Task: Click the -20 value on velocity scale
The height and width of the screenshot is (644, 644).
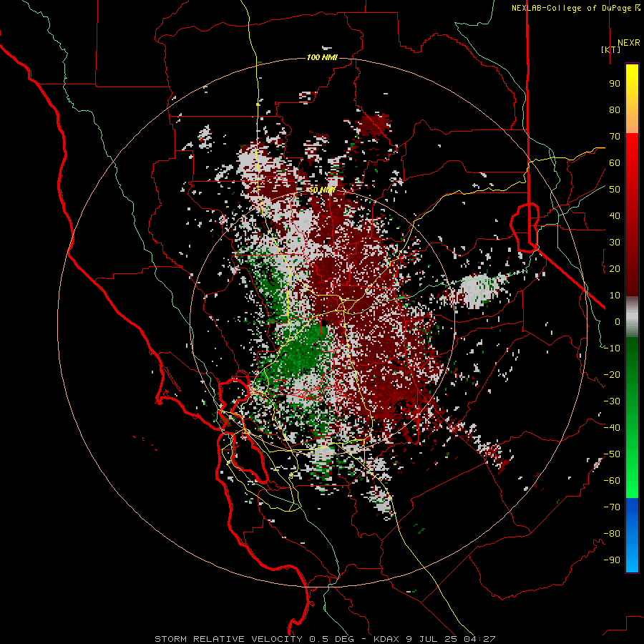Action: 612,375
